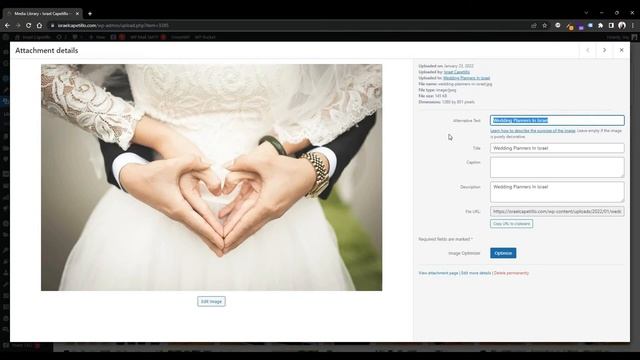Screen dimensions: 640x360
Task: Click the browser address bar URL
Action: pos(113,25)
